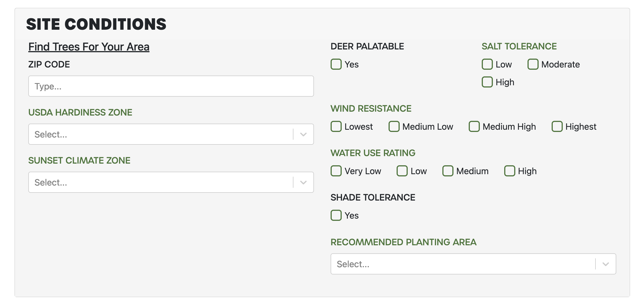
Task: Check Medium water use rating
Action: point(448,171)
